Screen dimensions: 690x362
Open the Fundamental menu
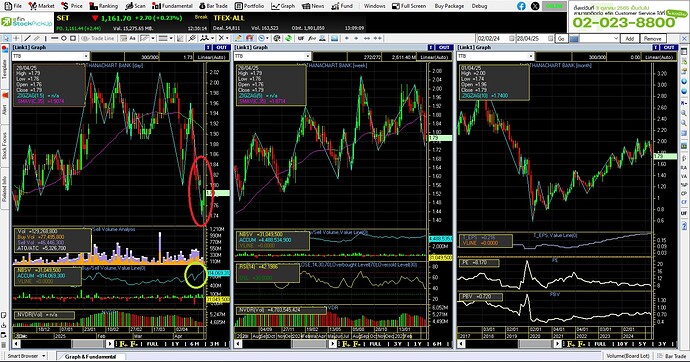tap(172, 6)
